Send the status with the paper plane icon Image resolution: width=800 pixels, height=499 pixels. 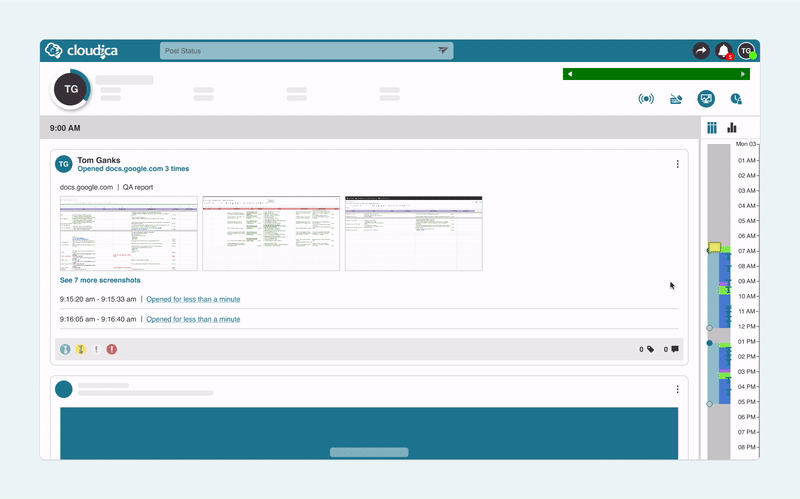click(x=442, y=50)
